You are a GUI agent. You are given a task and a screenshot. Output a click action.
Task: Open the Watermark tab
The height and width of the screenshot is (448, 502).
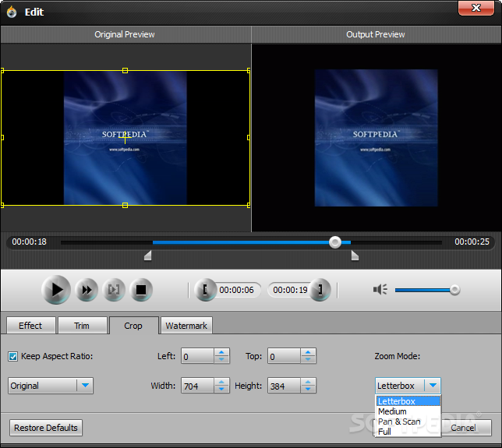click(x=186, y=326)
